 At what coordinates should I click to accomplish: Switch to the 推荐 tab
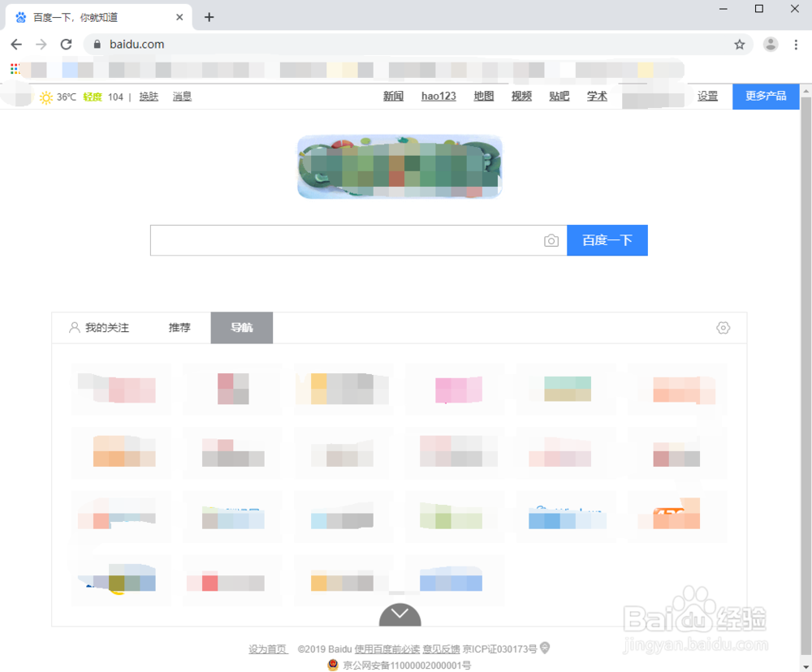coord(179,328)
